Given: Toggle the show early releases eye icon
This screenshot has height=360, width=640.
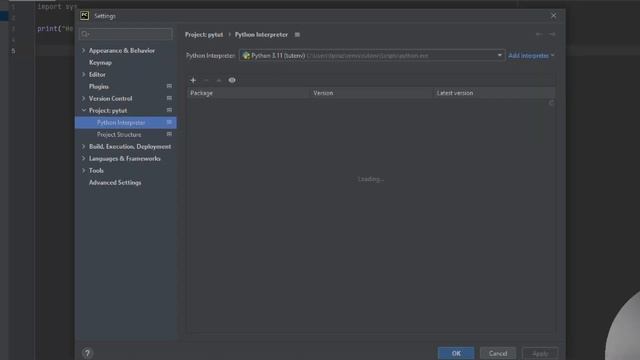Looking at the screenshot, I should pyautogui.click(x=232, y=80).
